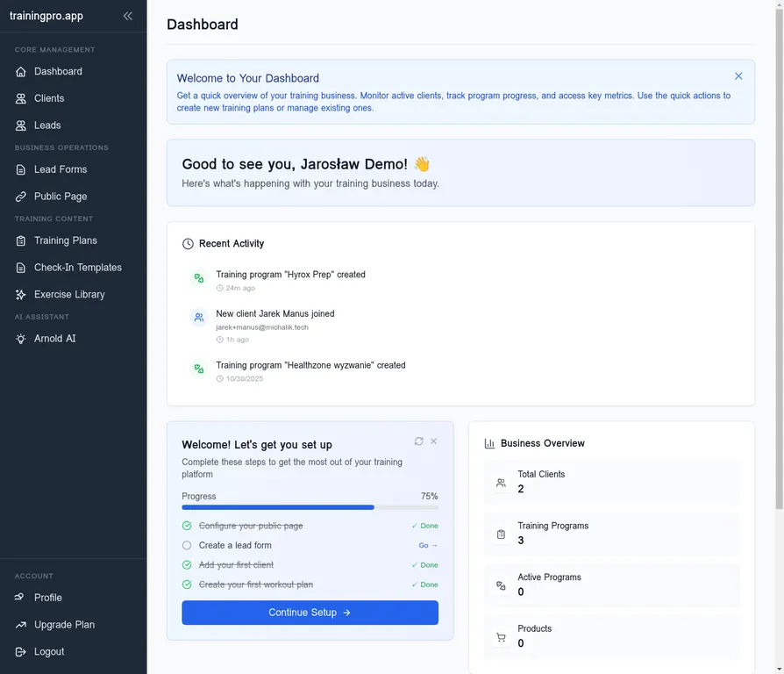The width and height of the screenshot is (784, 674).
Task: Toggle the 'Add your first client' checkmark
Action: click(x=187, y=565)
